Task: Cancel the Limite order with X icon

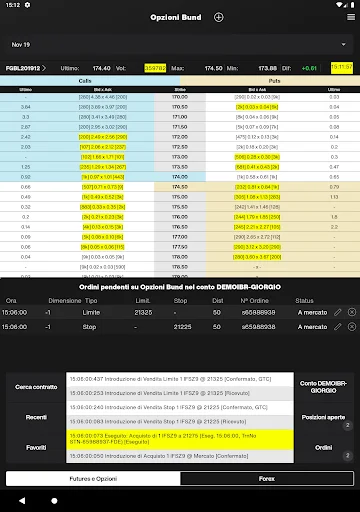Action: click(352, 312)
